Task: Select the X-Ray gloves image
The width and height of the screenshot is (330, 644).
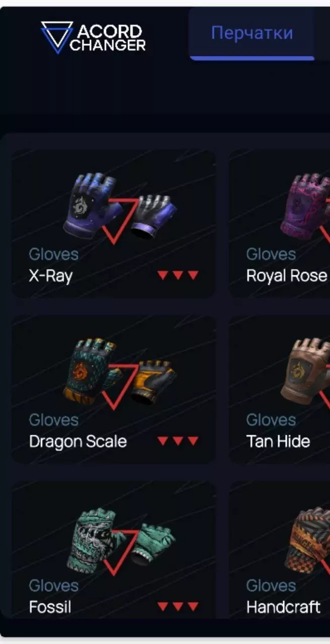Action: 120,207
